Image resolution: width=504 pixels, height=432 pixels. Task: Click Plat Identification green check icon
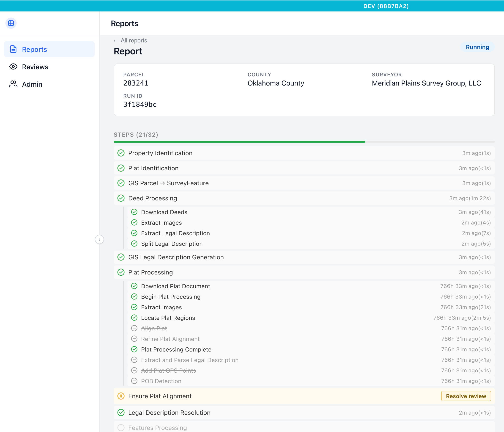tap(121, 168)
